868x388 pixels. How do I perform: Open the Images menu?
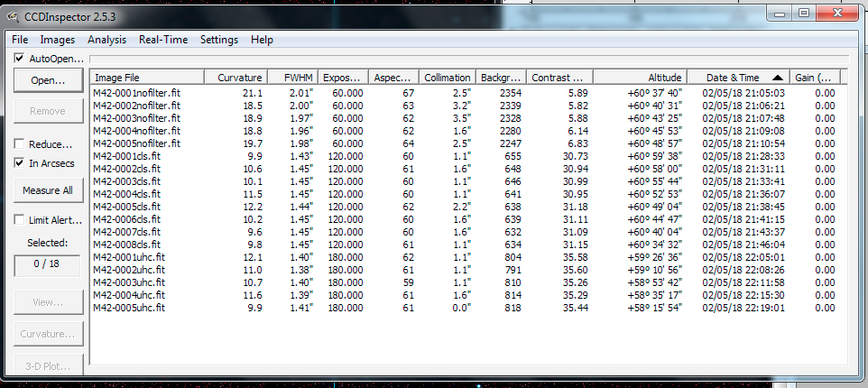(x=58, y=40)
